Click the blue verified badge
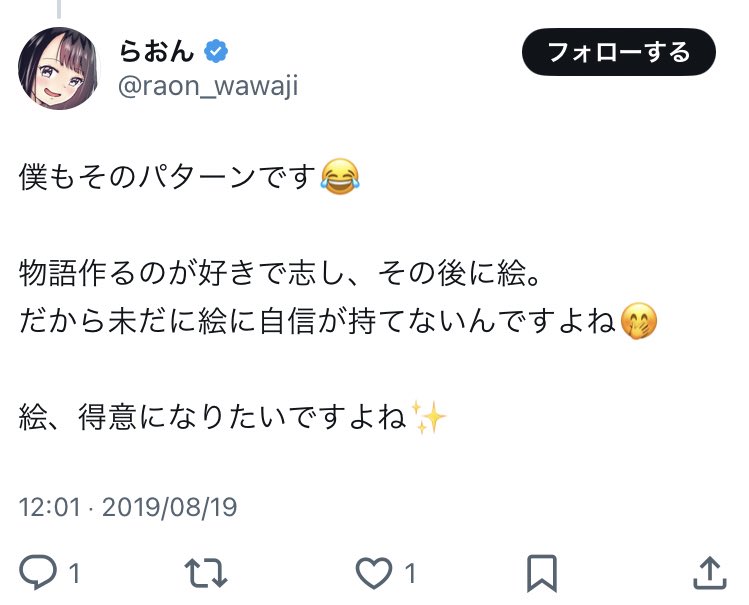The width and height of the screenshot is (749, 605). tap(216, 50)
